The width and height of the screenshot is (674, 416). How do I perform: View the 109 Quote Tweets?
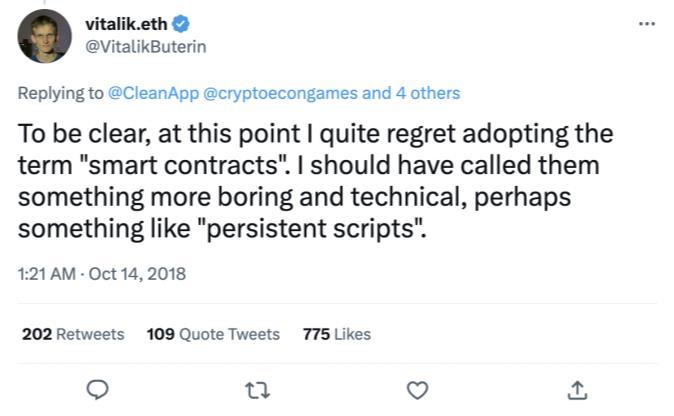(x=213, y=334)
